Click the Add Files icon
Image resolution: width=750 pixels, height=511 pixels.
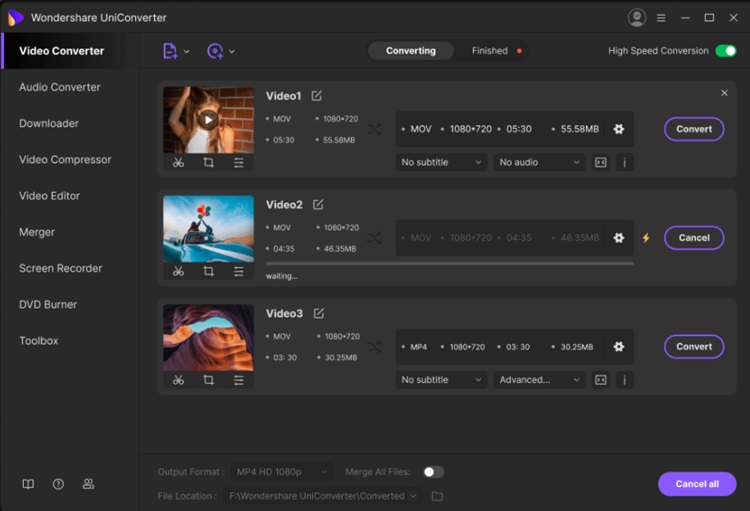[170, 51]
